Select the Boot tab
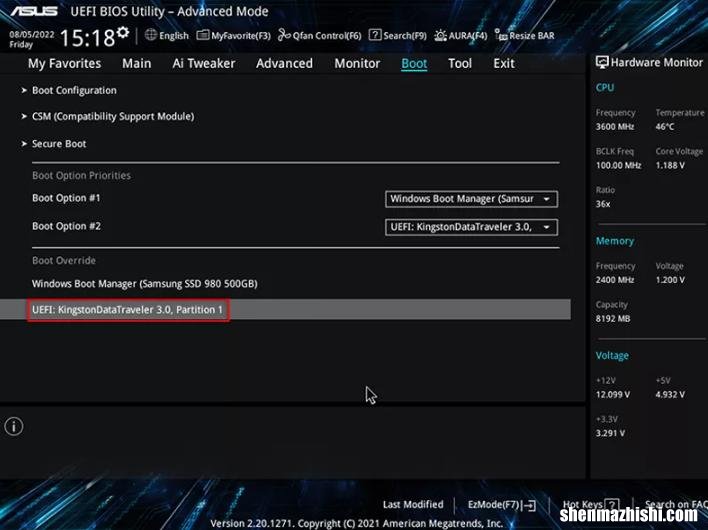Viewport: 708px width, 530px height. tap(414, 64)
